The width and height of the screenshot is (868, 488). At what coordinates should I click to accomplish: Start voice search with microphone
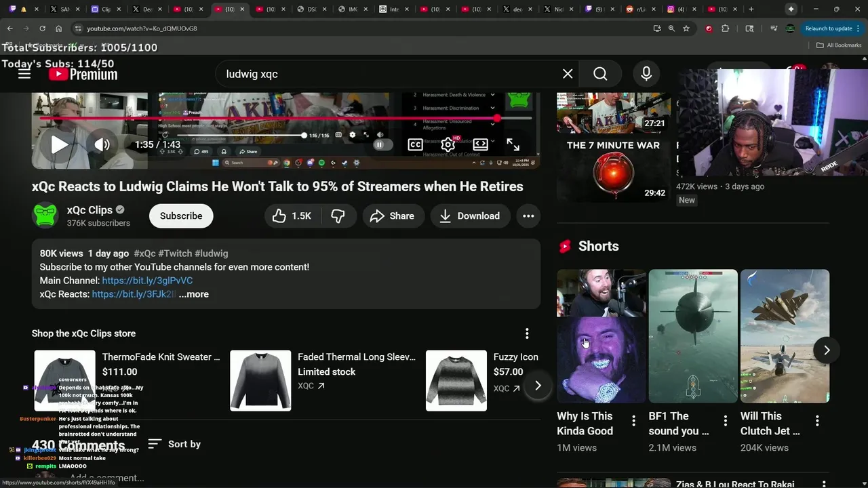pyautogui.click(x=646, y=74)
